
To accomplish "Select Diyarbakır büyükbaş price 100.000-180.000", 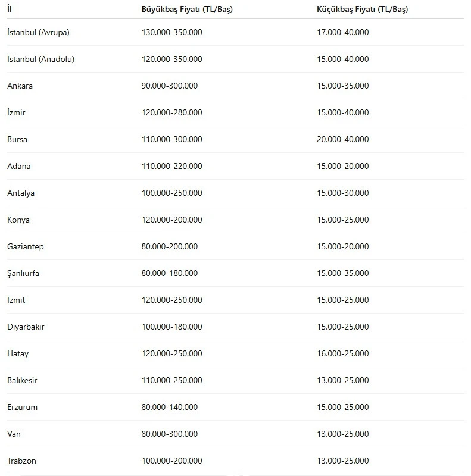I will click(x=171, y=327).
